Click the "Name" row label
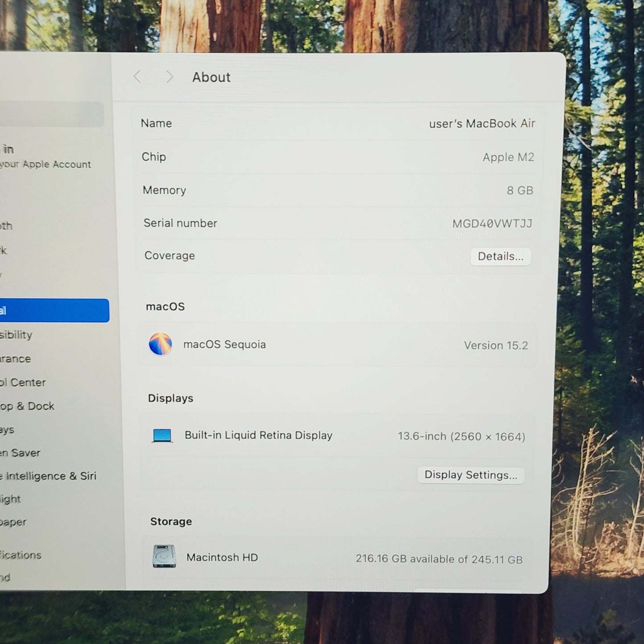 tap(156, 123)
